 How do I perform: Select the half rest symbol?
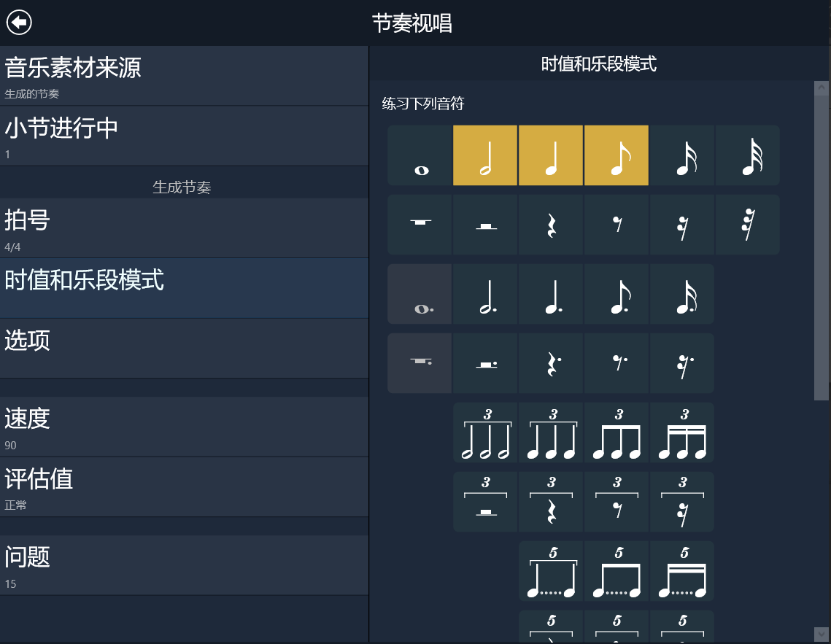(x=485, y=225)
